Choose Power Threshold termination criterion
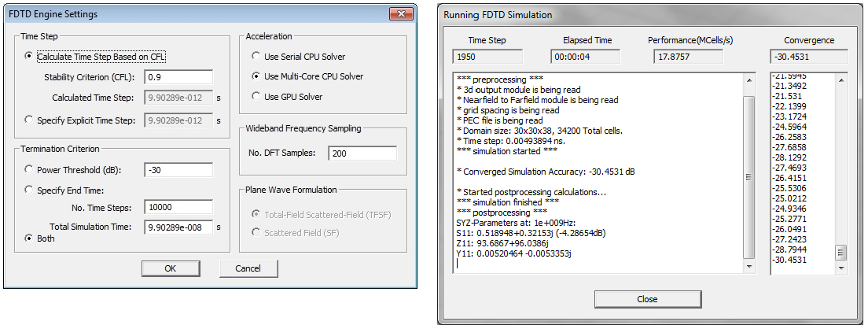Viewport: 868px width, 329px height. click(x=29, y=169)
